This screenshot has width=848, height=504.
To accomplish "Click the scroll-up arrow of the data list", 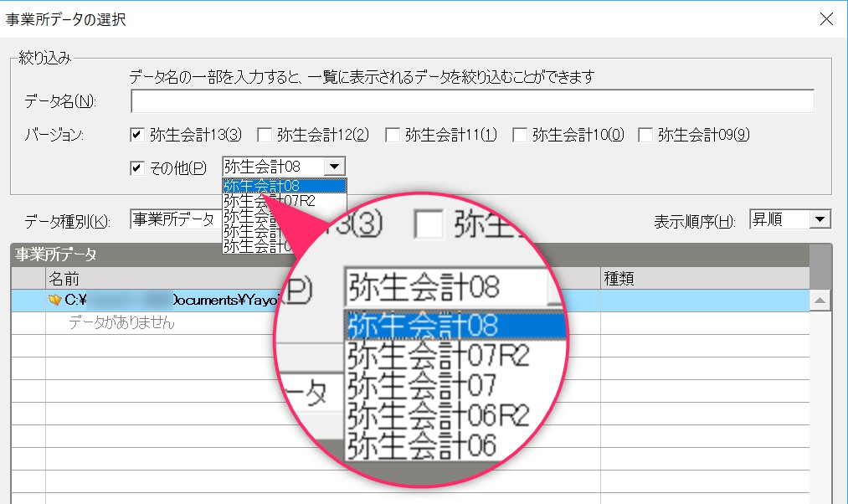I will (x=820, y=300).
